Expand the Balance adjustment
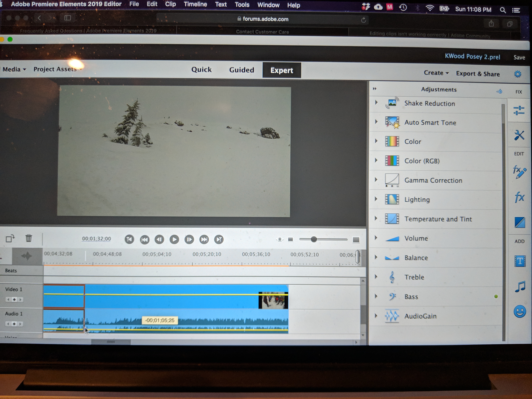532x399 pixels. point(376,257)
